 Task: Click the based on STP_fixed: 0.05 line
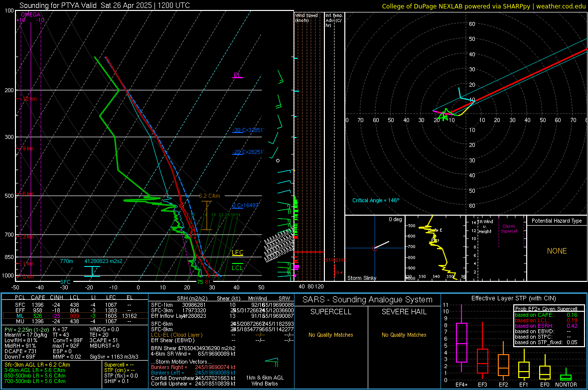(546, 342)
